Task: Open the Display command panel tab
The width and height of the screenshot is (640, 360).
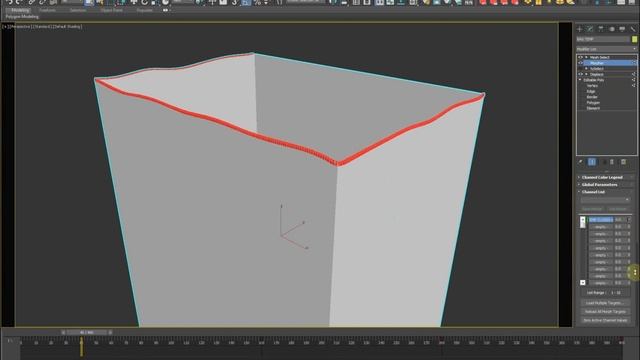Action: pyautogui.click(x=622, y=29)
